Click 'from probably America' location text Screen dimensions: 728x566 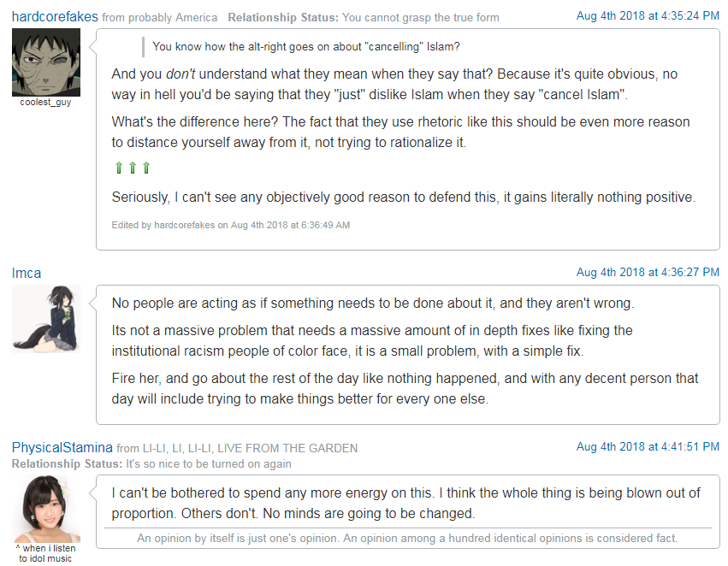pos(160,18)
